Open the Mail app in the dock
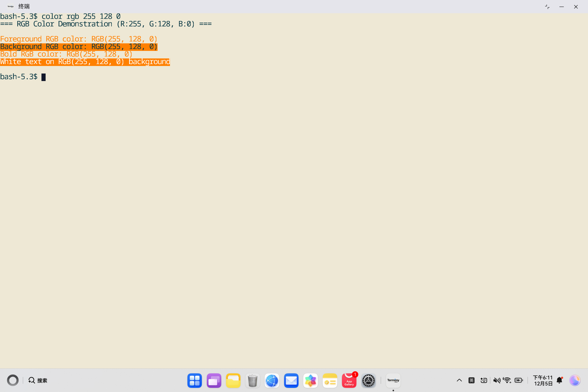The width and height of the screenshot is (588, 392). (x=291, y=380)
